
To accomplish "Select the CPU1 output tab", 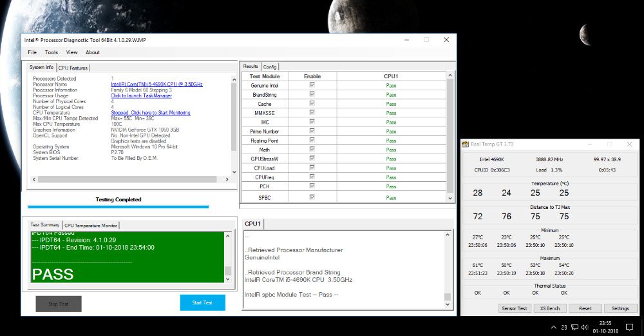I will pyautogui.click(x=252, y=224).
